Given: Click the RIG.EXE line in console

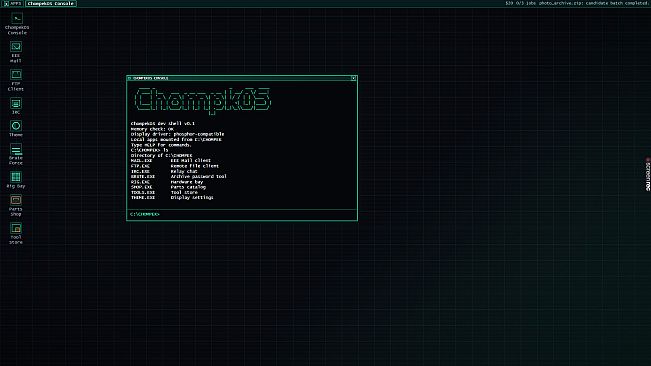Looking at the screenshot, I should 167,182.
